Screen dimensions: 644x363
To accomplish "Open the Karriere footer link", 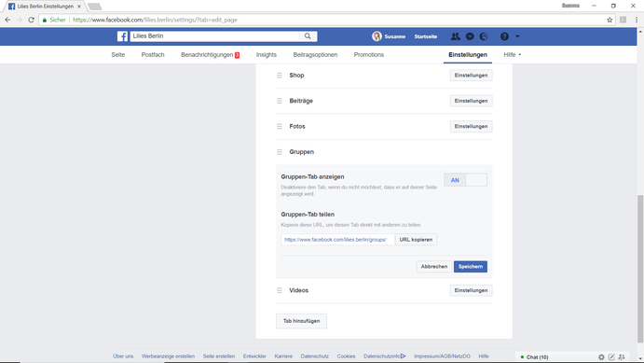I will pos(283,356).
